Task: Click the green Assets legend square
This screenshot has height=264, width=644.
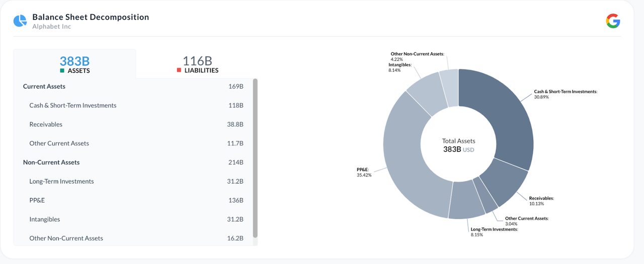Action: click(x=62, y=71)
